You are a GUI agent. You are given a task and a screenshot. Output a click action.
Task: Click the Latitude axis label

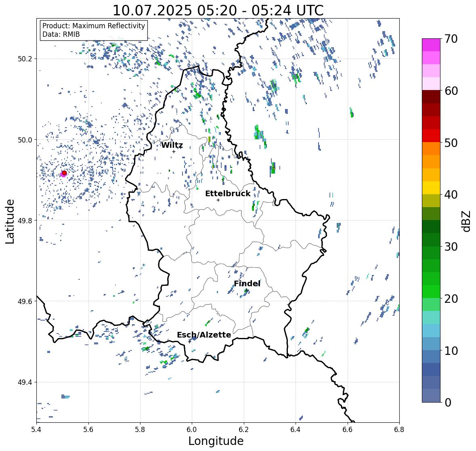coord(10,221)
